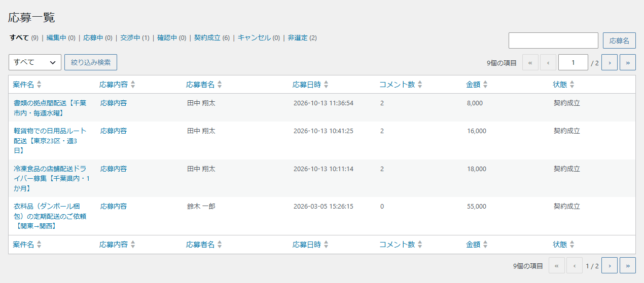Click the 絞り込み検索 button

click(x=91, y=62)
